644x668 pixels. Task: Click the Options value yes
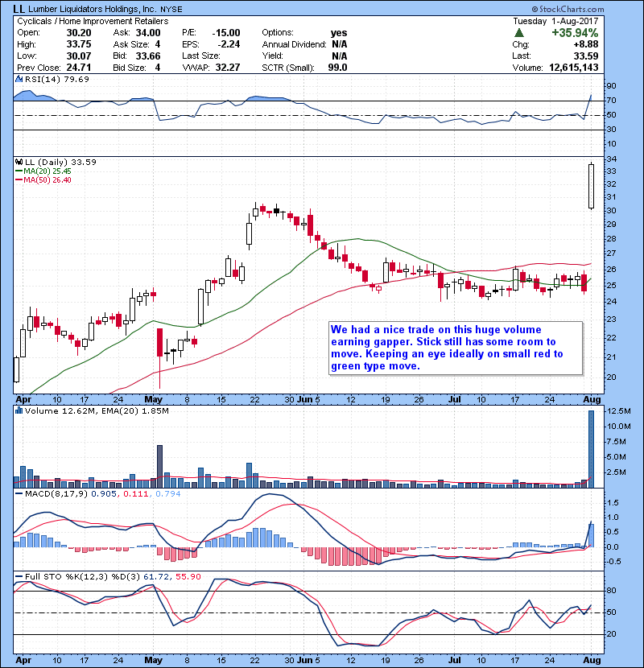(x=339, y=33)
